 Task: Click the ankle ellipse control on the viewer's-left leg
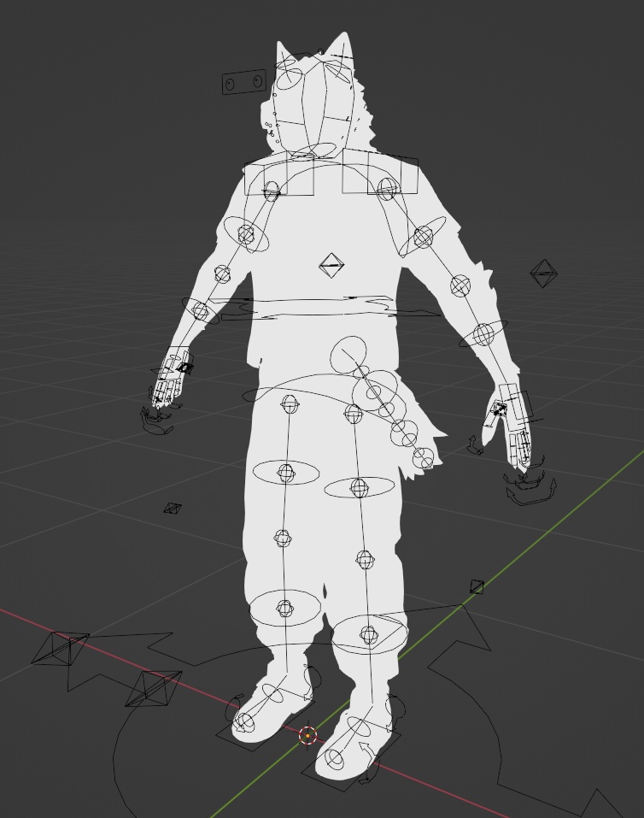284,609
